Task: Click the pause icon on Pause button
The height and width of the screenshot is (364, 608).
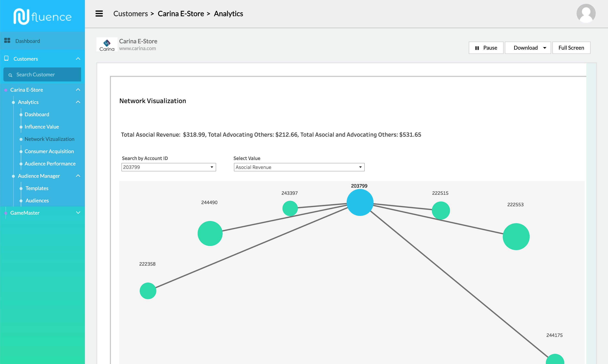Action: (x=477, y=48)
